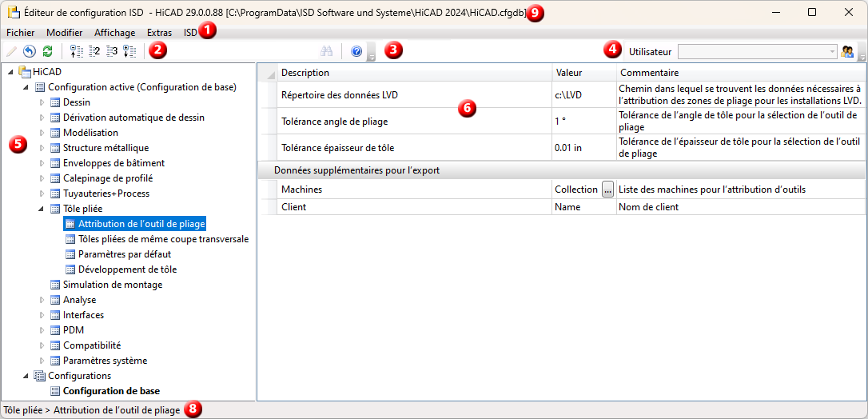Viewport: 868px width, 419px height.
Task: Click the Valeur column header
Action: (x=584, y=73)
